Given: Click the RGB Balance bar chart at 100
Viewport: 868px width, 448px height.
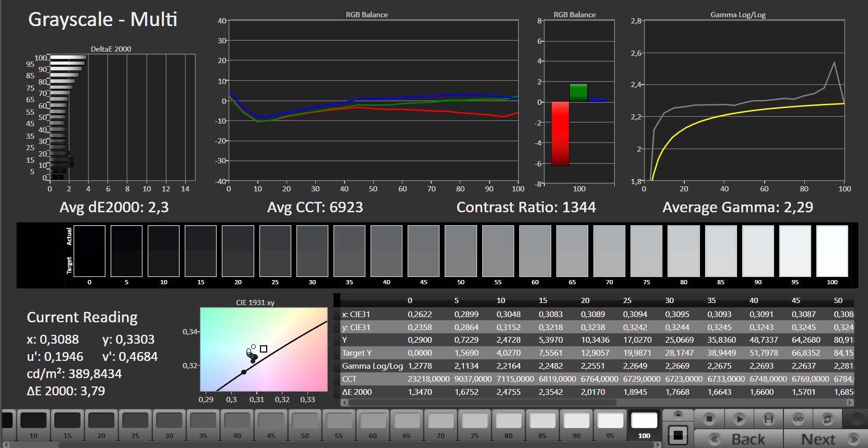Looking at the screenshot, I should click(x=579, y=102).
